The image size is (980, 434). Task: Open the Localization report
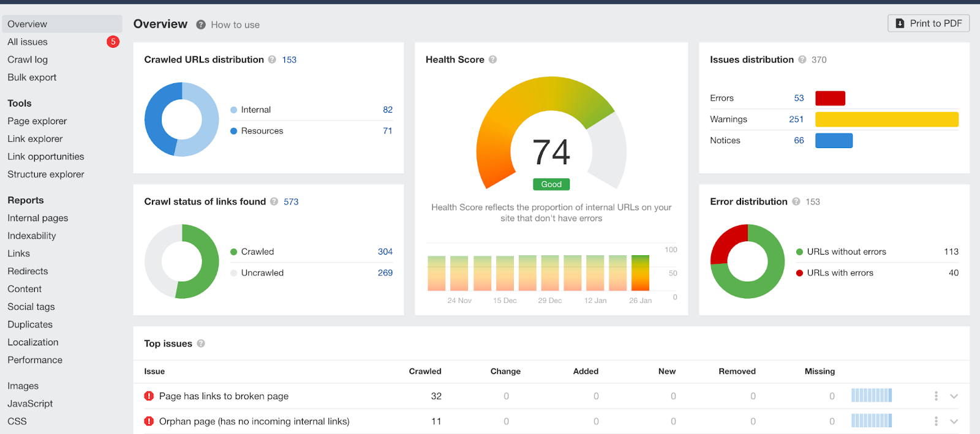[x=33, y=342]
